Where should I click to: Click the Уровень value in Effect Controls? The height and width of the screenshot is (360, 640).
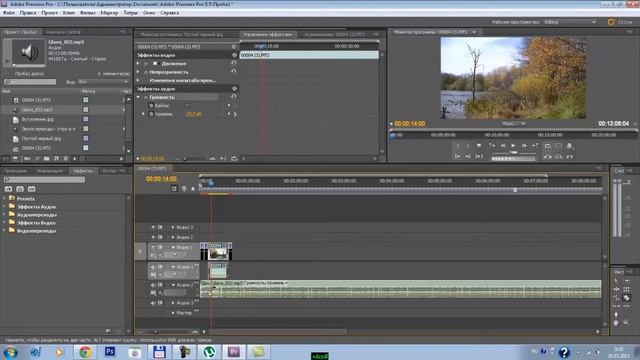(193, 114)
